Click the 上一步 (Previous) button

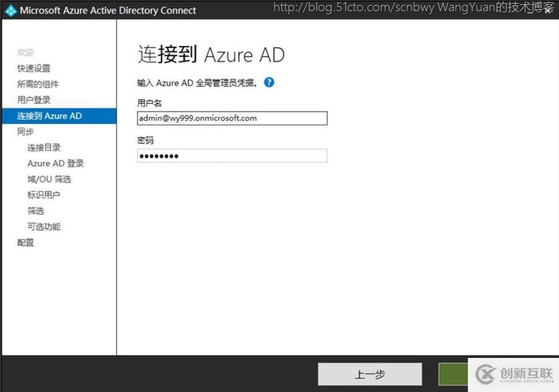pyautogui.click(x=370, y=374)
